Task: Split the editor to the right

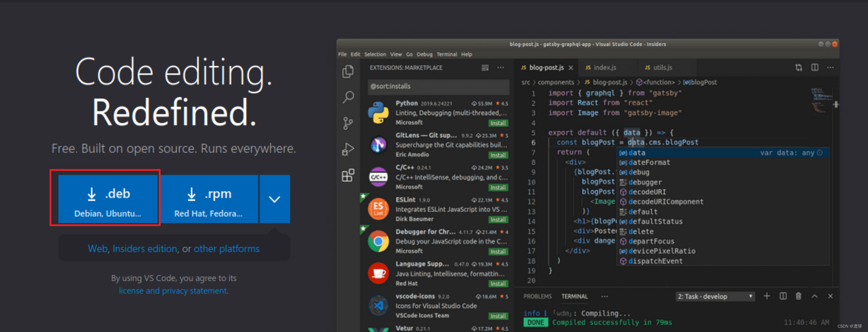Action: (814, 67)
